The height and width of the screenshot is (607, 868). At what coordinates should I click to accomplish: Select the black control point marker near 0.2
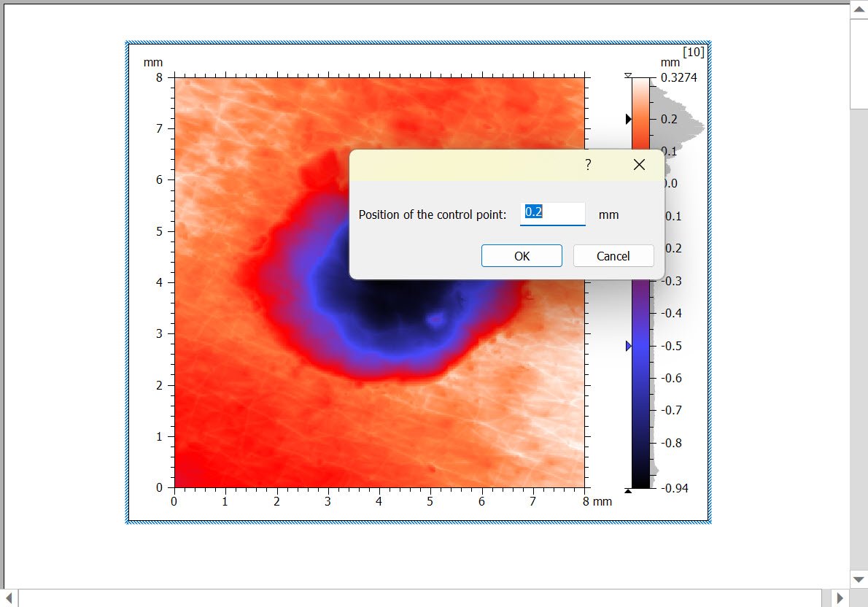(x=628, y=119)
